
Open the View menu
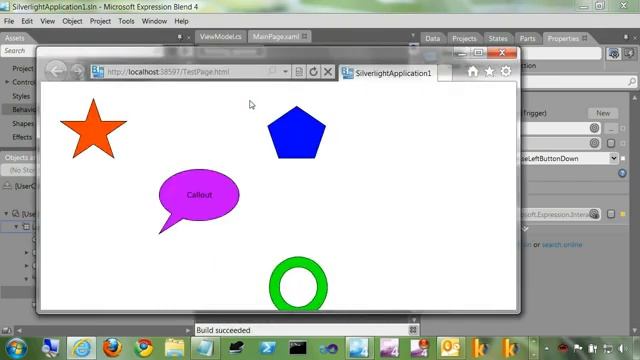pyautogui.click(x=47, y=21)
